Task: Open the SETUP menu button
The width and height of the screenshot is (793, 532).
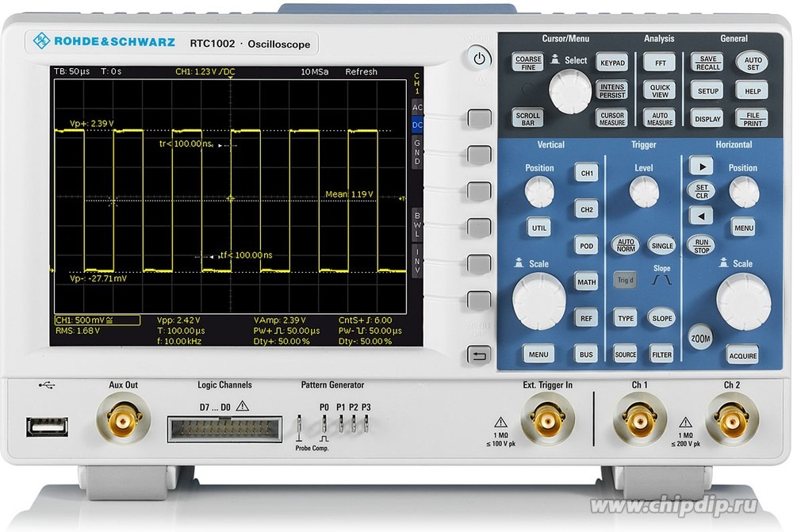Action: 707,91
